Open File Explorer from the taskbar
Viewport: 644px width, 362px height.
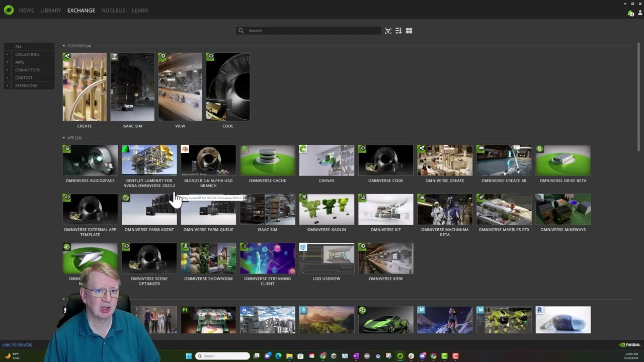click(x=289, y=356)
